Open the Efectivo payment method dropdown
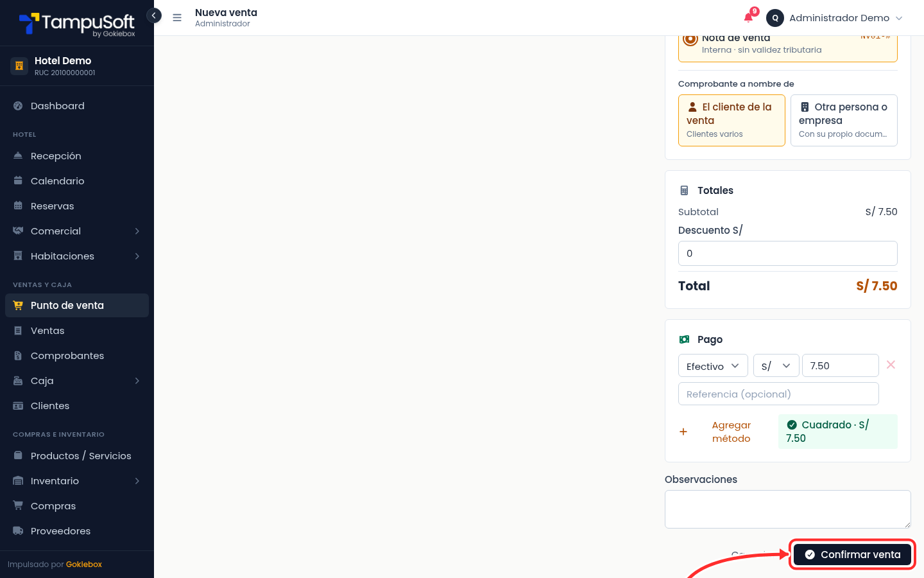Screen dimensions: 924x578 tap(713, 365)
